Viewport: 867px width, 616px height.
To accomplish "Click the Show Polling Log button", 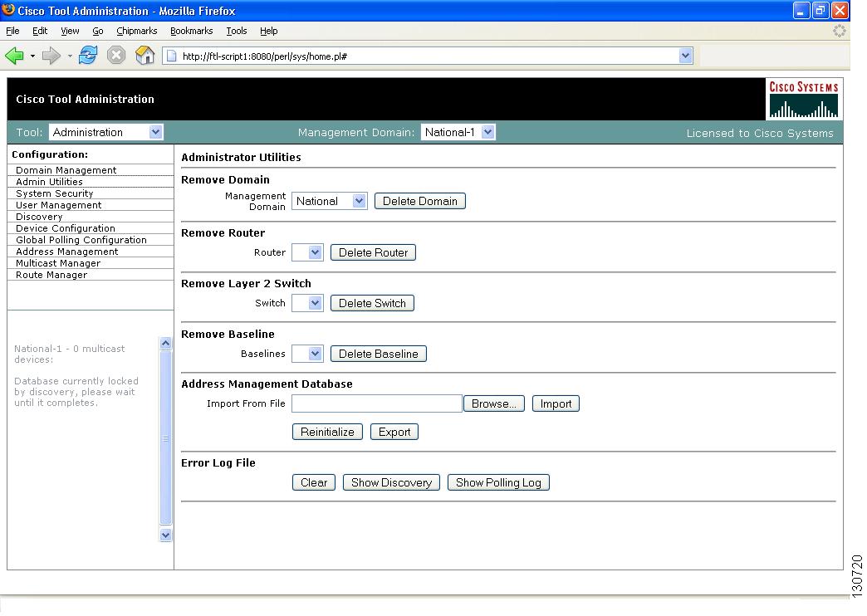I will 498,482.
